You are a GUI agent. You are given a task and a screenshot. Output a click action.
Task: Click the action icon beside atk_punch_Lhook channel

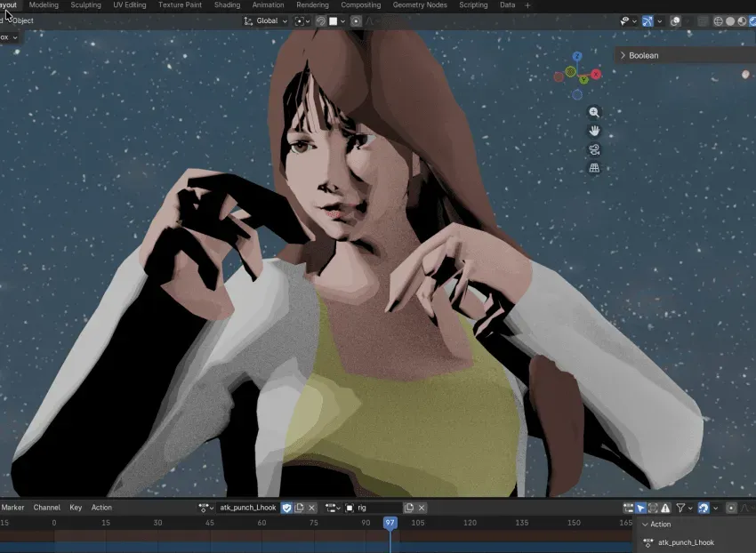click(x=648, y=543)
